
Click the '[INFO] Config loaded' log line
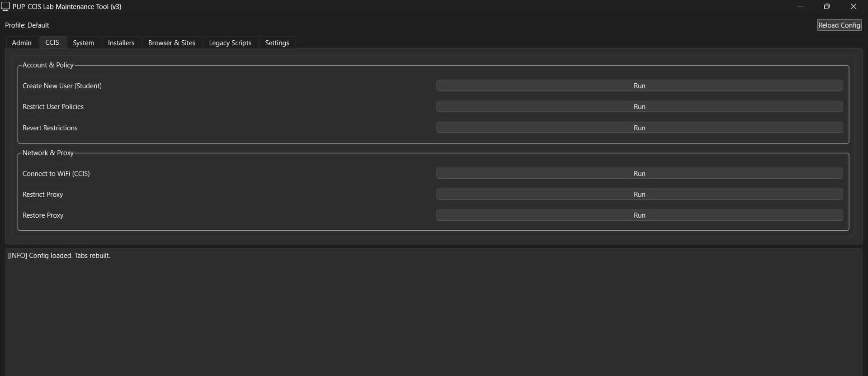coord(59,256)
